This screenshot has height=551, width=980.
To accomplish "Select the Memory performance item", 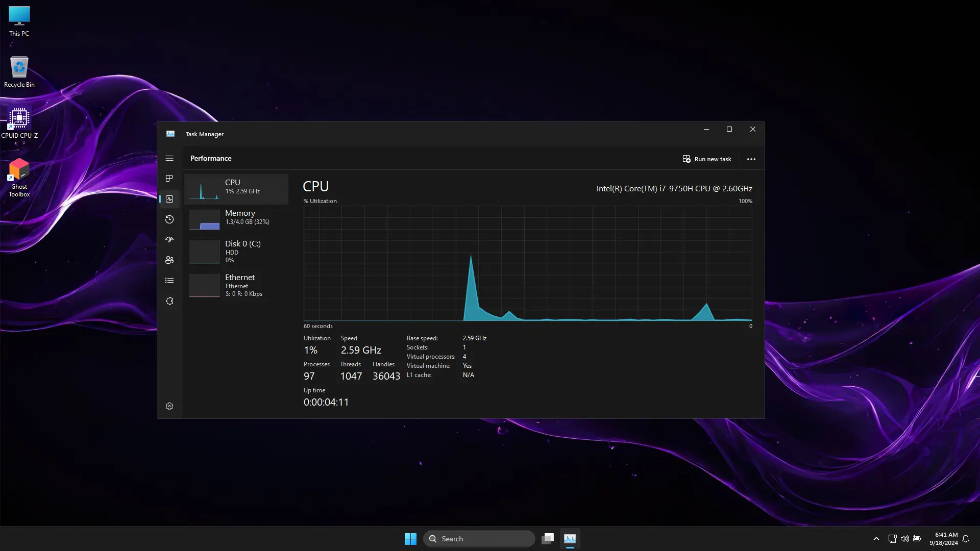I will 236,219.
